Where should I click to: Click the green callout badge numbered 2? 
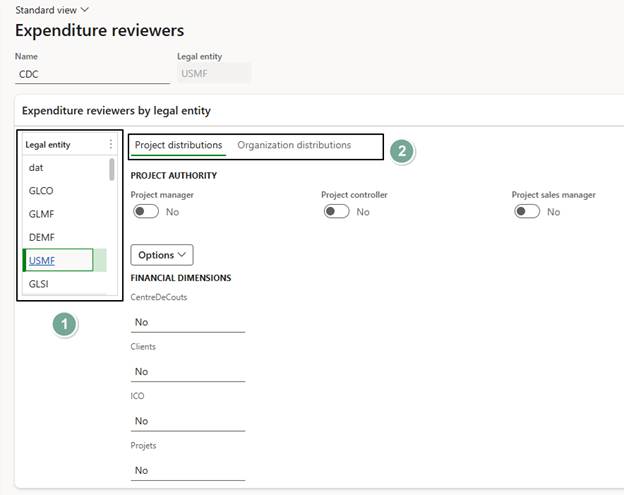402,151
